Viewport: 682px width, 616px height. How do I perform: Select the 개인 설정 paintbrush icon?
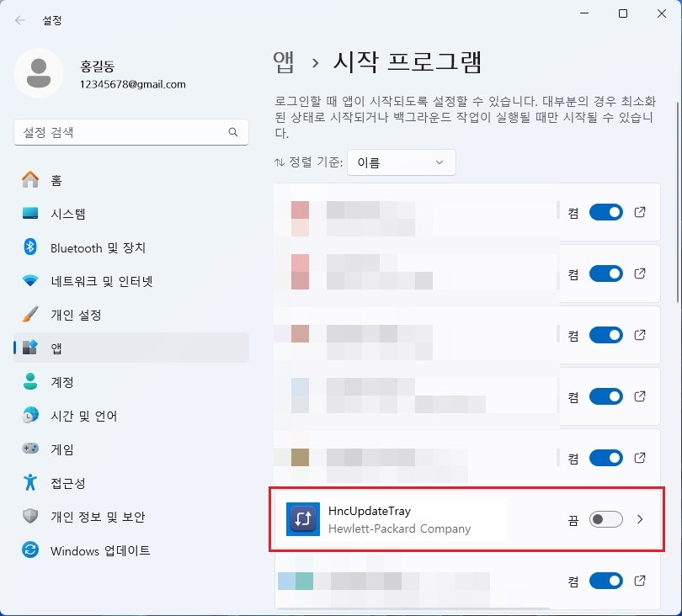30,315
